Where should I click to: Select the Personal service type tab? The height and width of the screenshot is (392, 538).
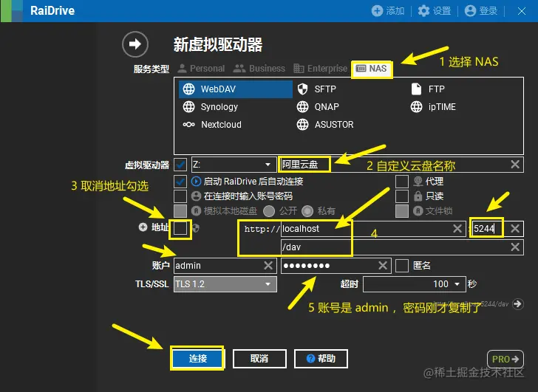click(x=201, y=69)
